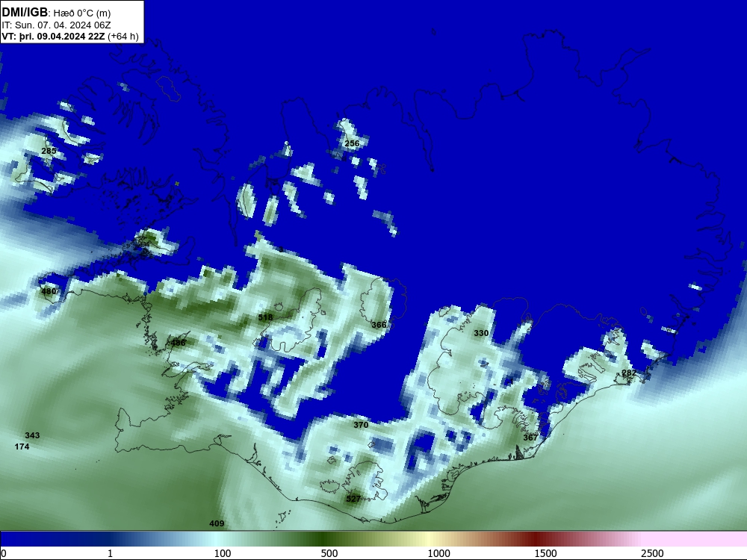Click the map value 486
The width and height of the screenshot is (747, 560).
pos(179,343)
